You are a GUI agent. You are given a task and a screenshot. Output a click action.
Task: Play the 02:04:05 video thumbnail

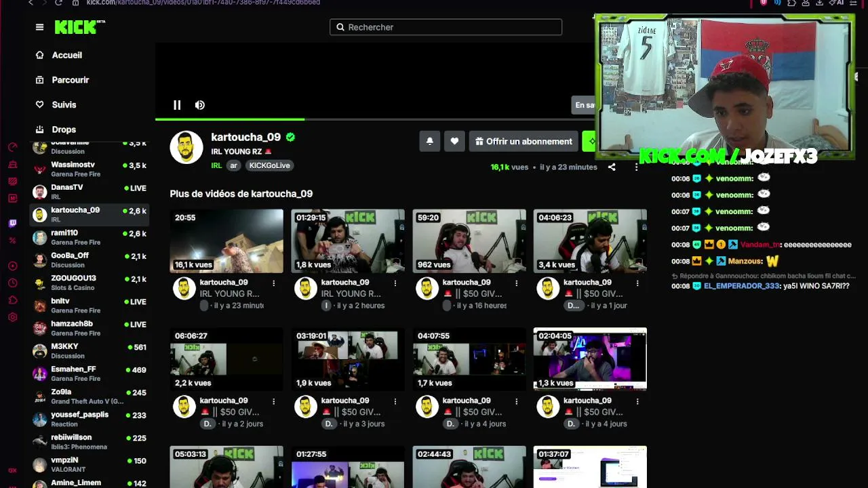click(x=590, y=359)
